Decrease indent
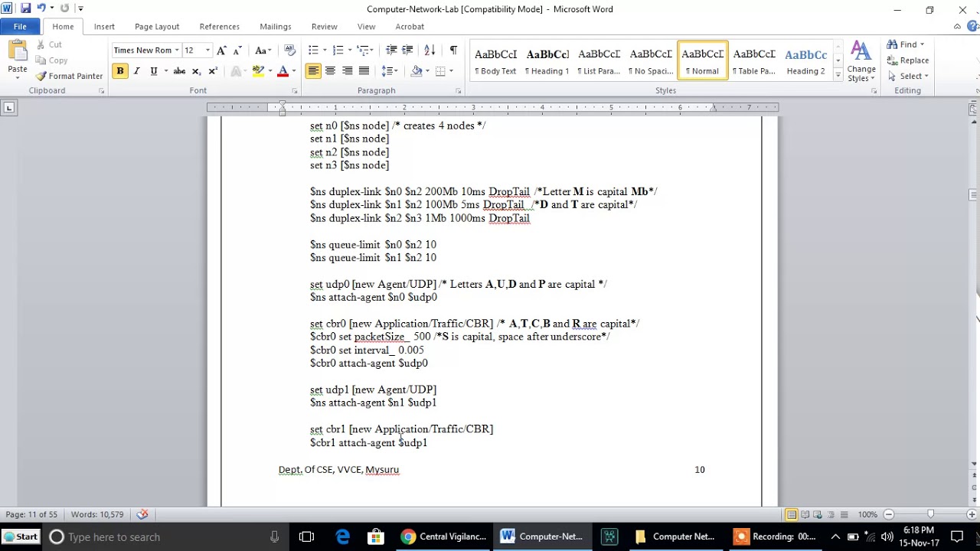 (391, 51)
